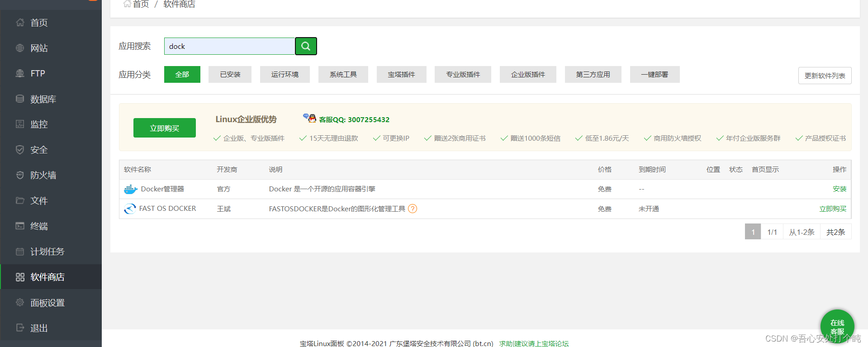Click the monitor icon beside 监控

[20, 124]
